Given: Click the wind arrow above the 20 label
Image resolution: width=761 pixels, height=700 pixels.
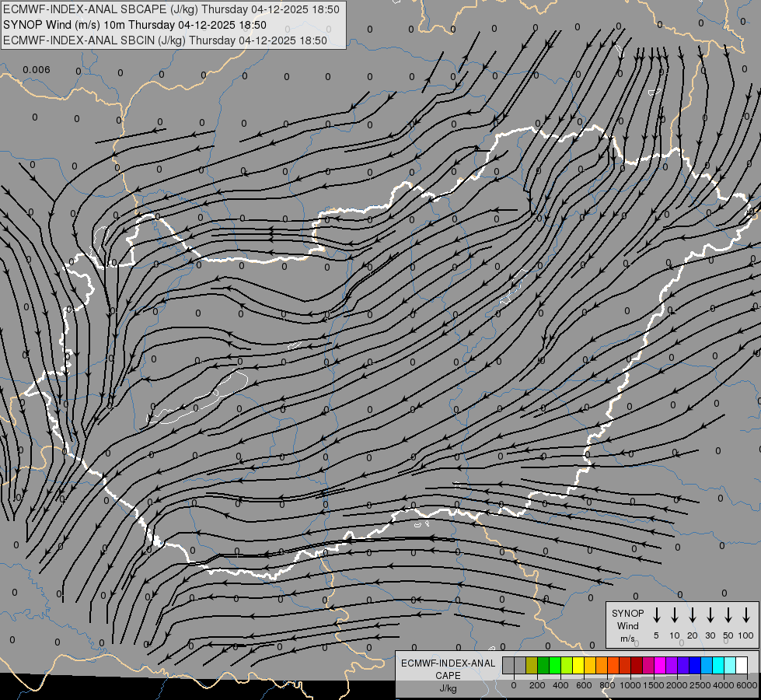Looking at the screenshot, I should pyautogui.click(x=693, y=615).
